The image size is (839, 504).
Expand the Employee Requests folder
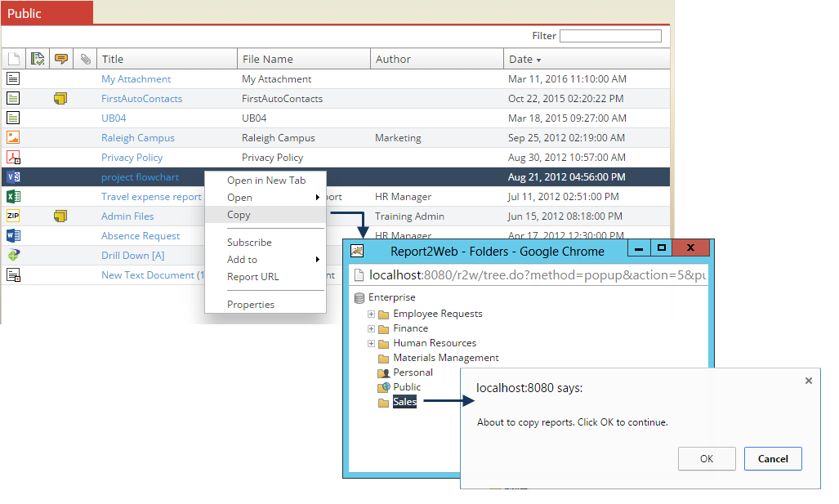372,313
